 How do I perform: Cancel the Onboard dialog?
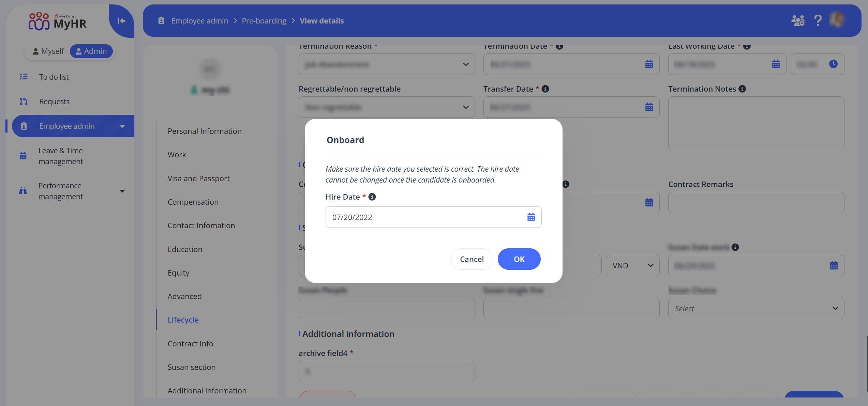[472, 259]
